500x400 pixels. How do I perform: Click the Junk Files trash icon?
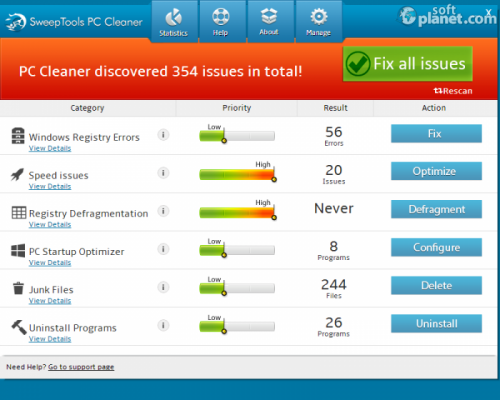[18, 288]
